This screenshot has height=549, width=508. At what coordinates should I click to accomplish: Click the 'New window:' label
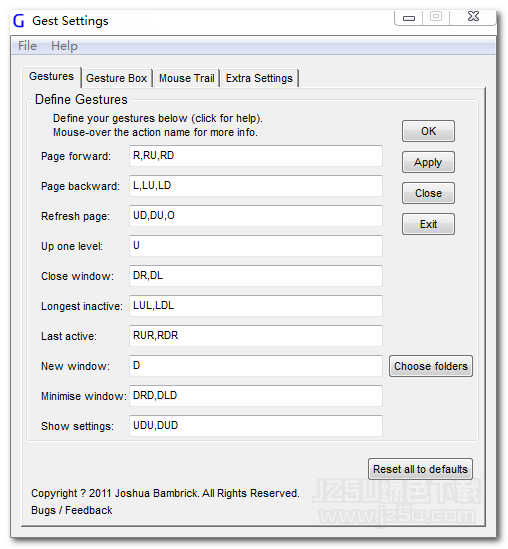pyautogui.click(x=75, y=366)
